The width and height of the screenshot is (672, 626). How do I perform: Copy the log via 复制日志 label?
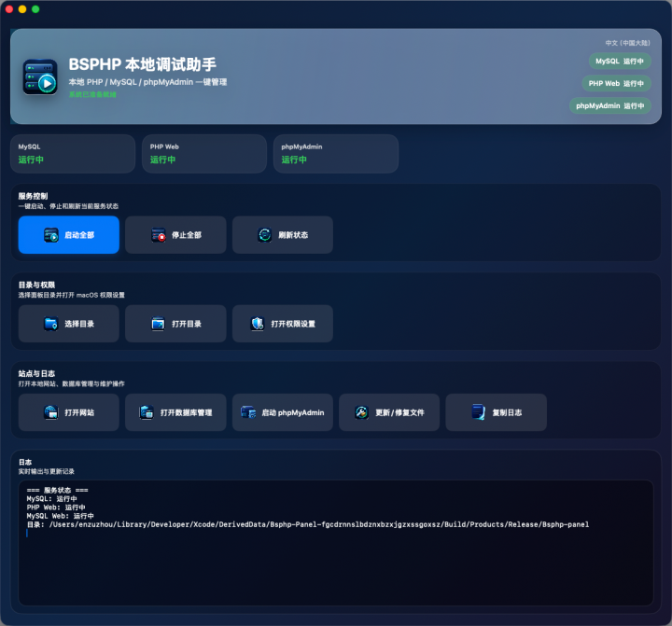[x=507, y=412]
